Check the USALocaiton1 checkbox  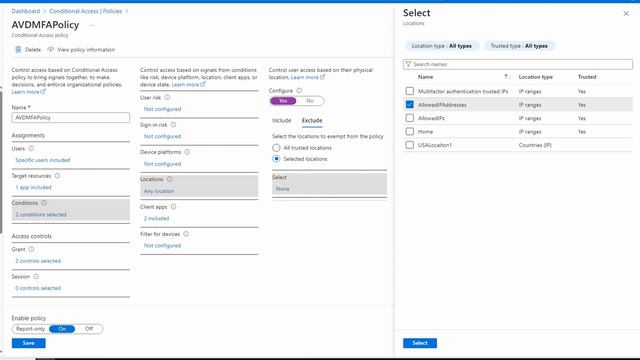click(409, 145)
